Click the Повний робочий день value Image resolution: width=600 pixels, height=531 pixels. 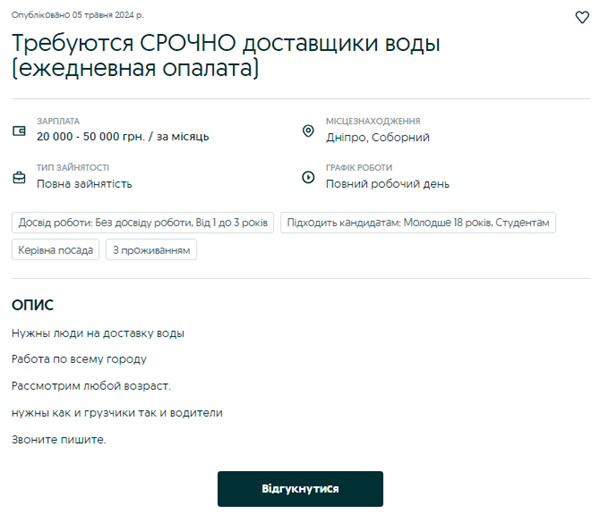point(388,184)
